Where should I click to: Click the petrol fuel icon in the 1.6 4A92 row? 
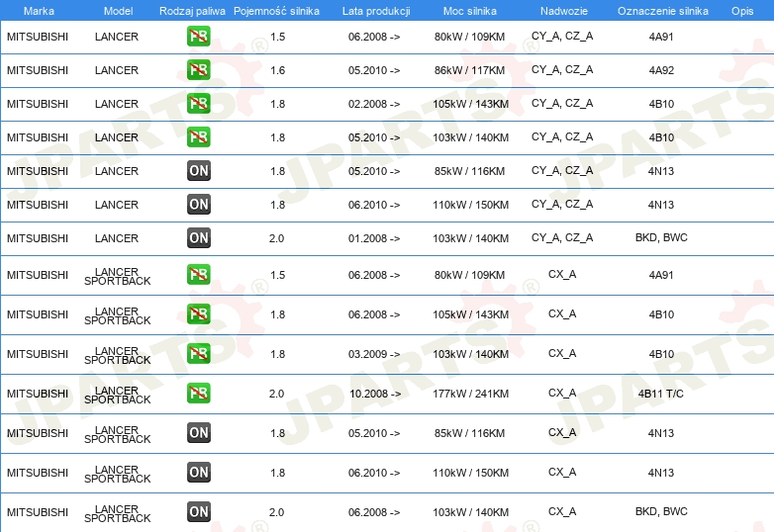[198, 69]
